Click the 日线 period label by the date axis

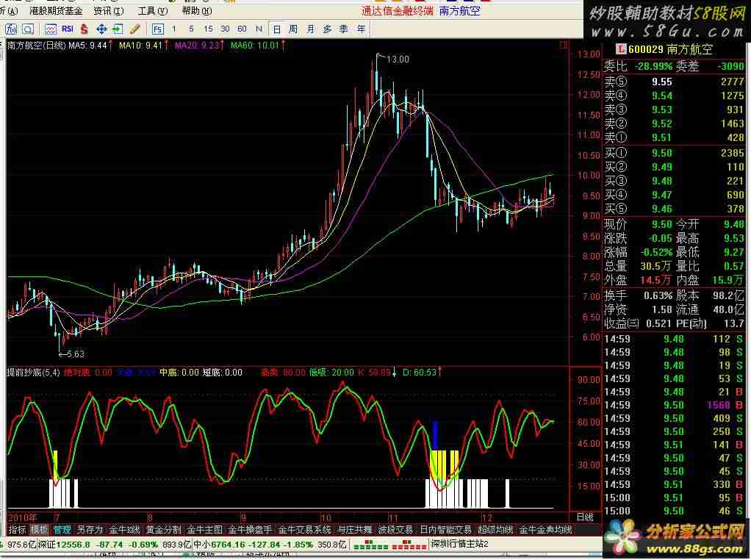pos(585,517)
